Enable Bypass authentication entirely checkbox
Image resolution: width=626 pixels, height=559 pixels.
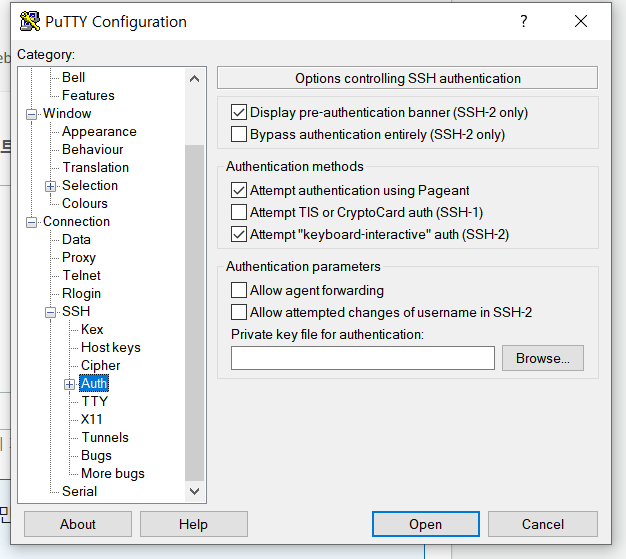239,134
